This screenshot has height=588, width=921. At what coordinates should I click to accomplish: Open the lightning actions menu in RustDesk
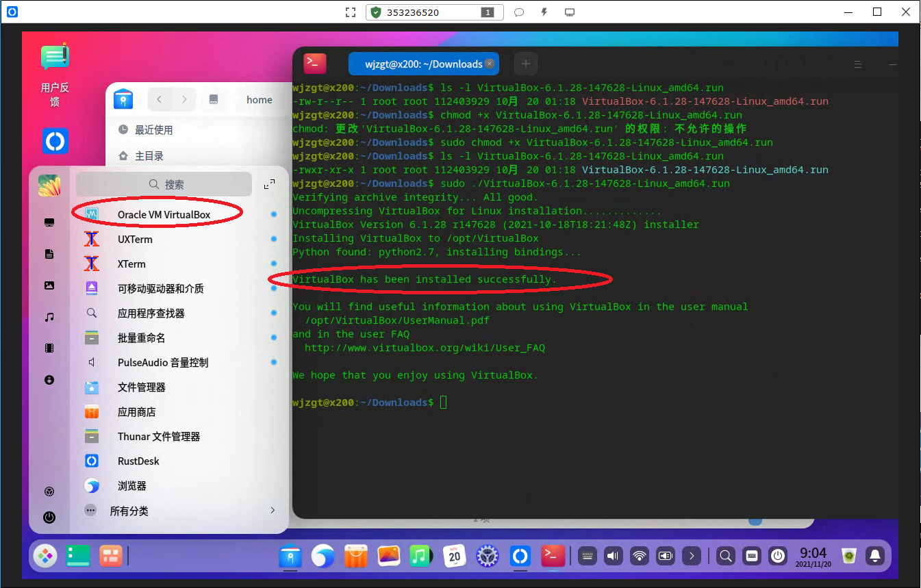pos(544,12)
